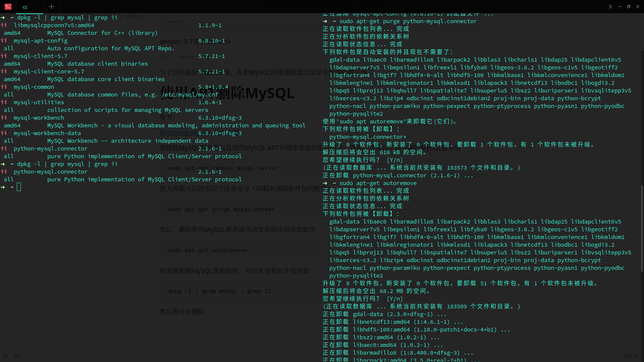Click the red terminal app icon
The image size is (644, 362).
pyautogui.click(x=8, y=6)
